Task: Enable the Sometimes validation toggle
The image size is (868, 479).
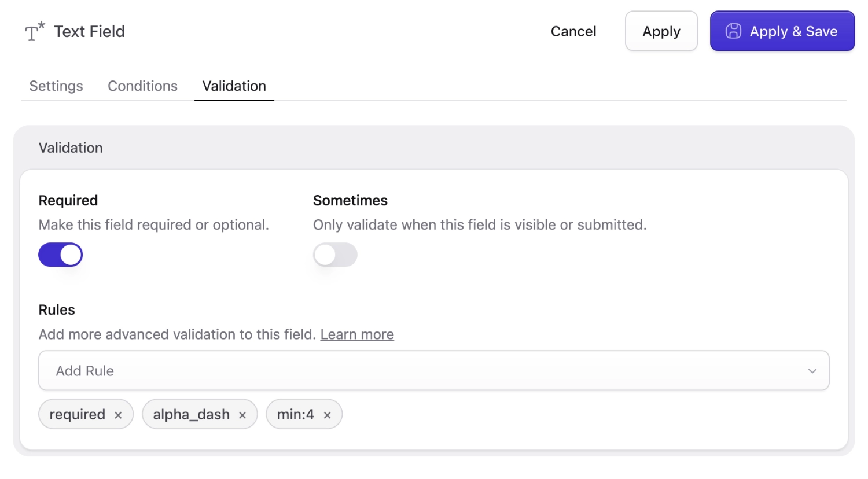Action: pos(335,255)
